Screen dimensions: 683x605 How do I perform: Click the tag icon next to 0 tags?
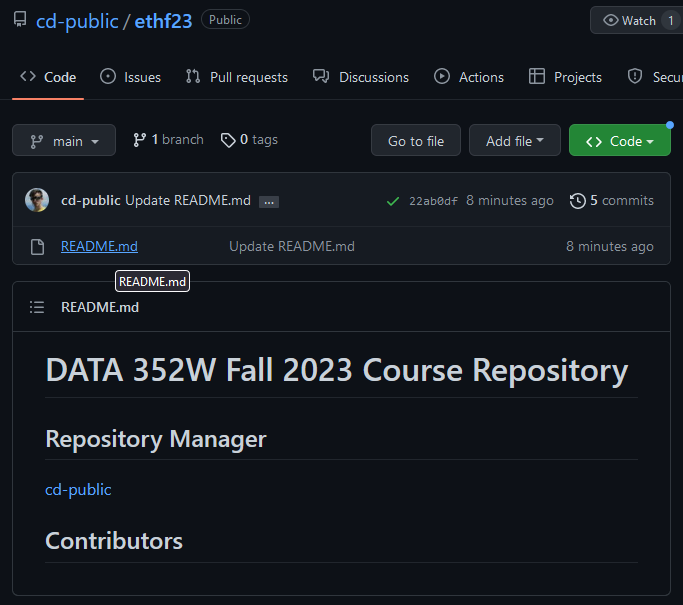pyautogui.click(x=228, y=140)
